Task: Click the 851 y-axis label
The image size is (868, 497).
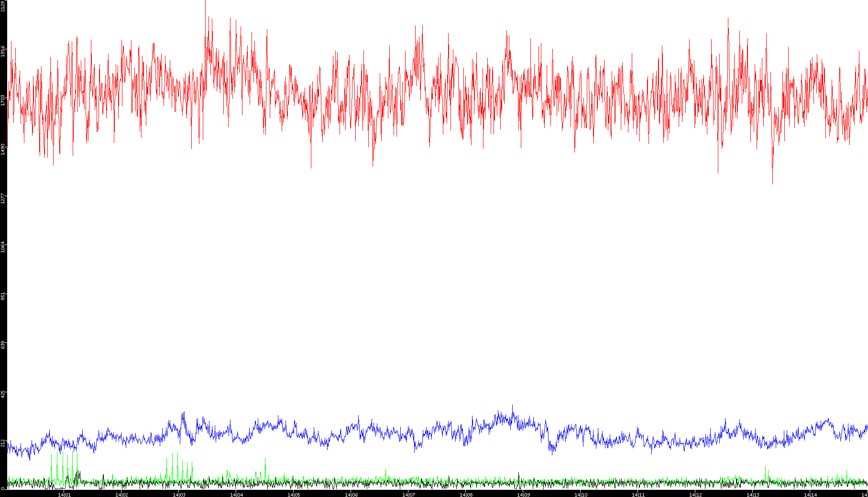Action: coord(3,296)
